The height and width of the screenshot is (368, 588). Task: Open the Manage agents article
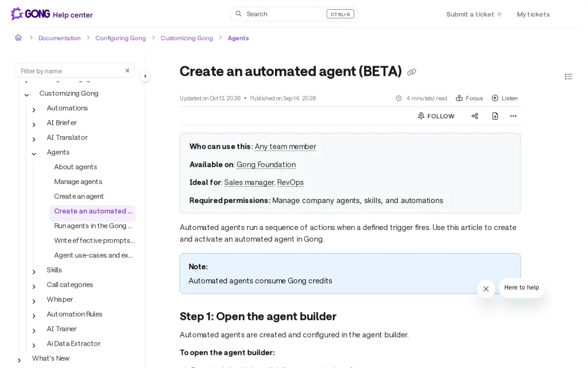[x=78, y=181]
